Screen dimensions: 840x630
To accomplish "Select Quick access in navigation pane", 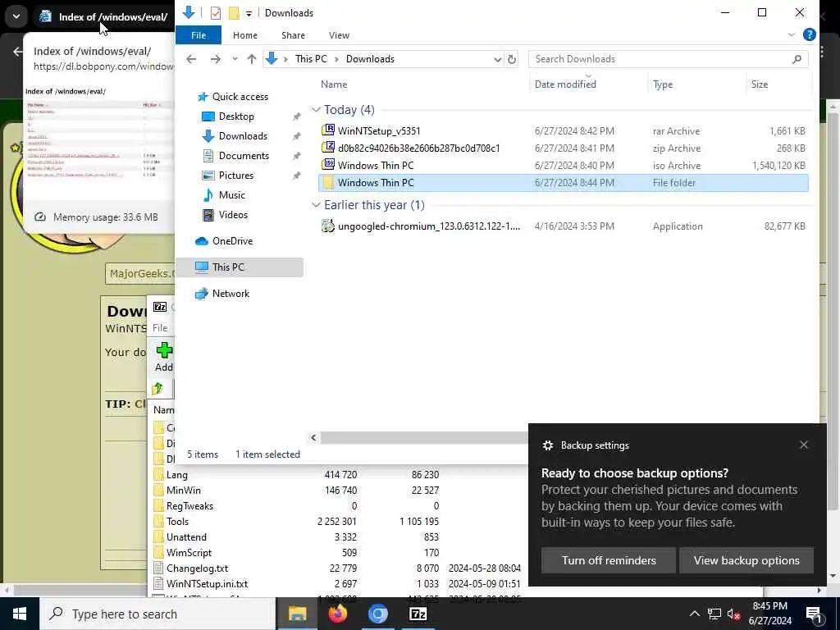I will 240,97.
